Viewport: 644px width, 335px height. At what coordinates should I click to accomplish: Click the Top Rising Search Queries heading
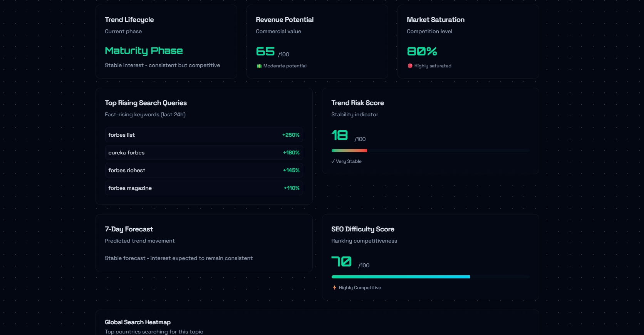(x=146, y=103)
